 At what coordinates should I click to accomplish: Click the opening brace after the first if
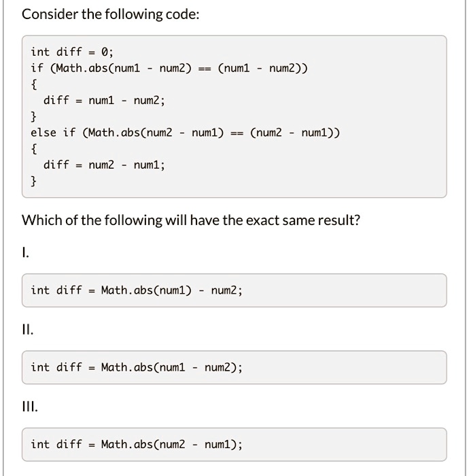coord(35,84)
